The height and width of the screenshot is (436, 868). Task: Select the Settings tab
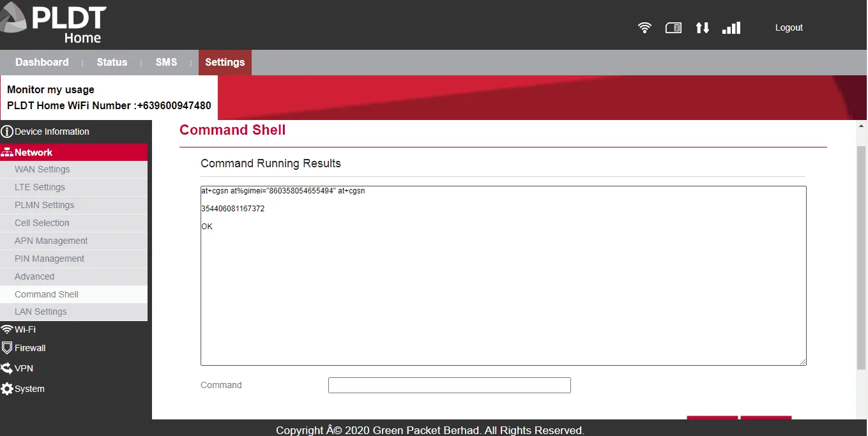click(225, 62)
